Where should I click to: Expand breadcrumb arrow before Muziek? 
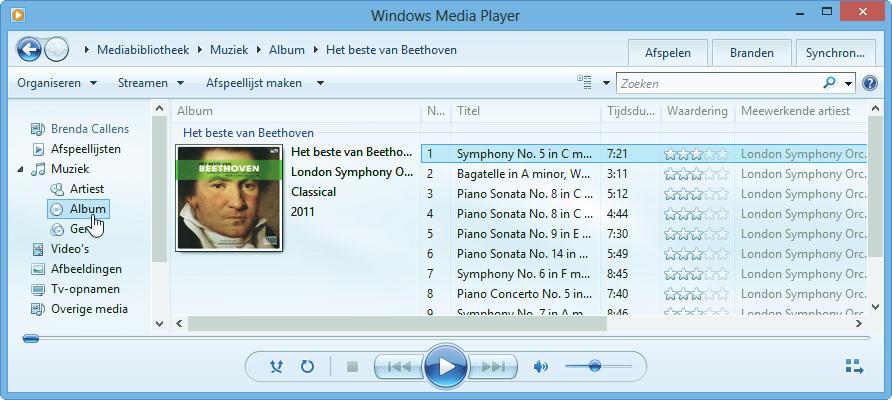(200, 50)
